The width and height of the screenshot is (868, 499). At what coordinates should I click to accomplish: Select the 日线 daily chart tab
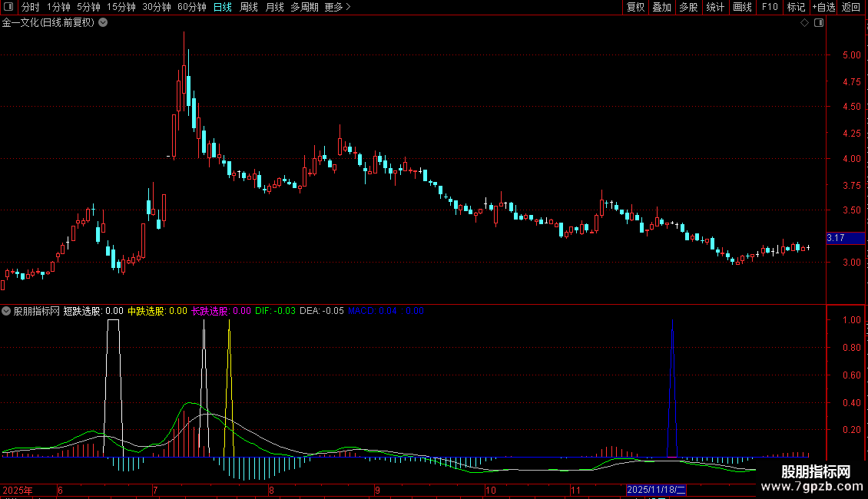tap(223, 7)
